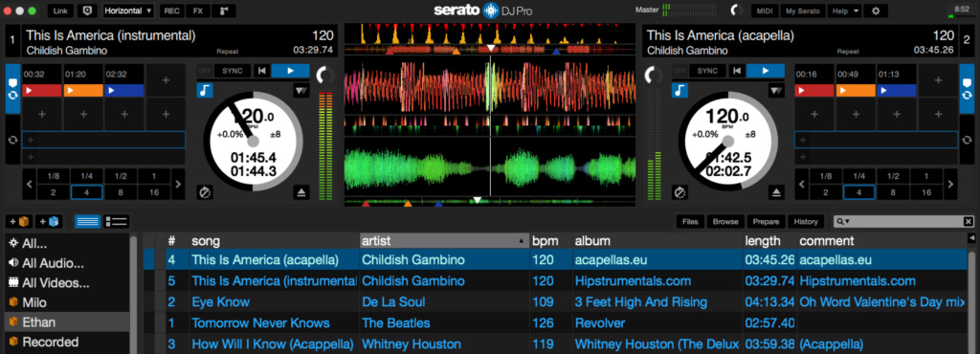Select the Ethan crate

(x=66, y=322)
